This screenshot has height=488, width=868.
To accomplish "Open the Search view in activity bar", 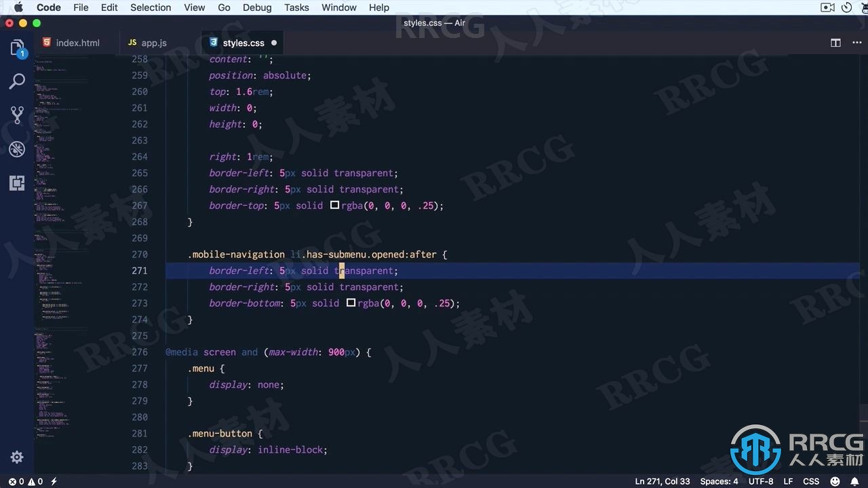I will point(17,82).
